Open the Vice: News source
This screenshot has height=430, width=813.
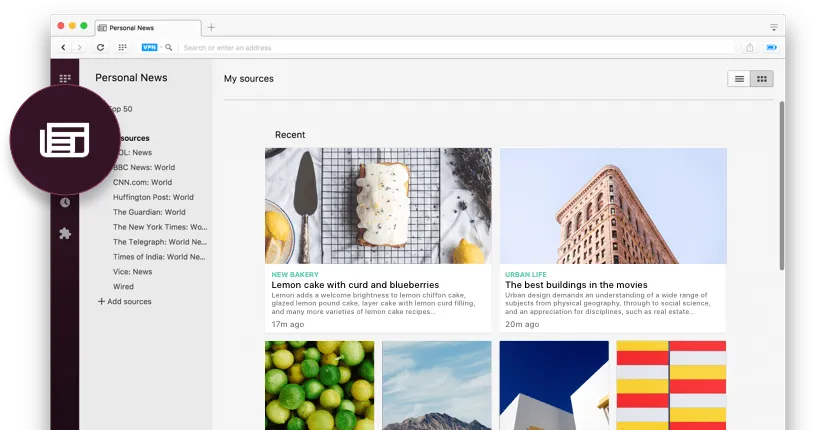click(x=133, y=272)
